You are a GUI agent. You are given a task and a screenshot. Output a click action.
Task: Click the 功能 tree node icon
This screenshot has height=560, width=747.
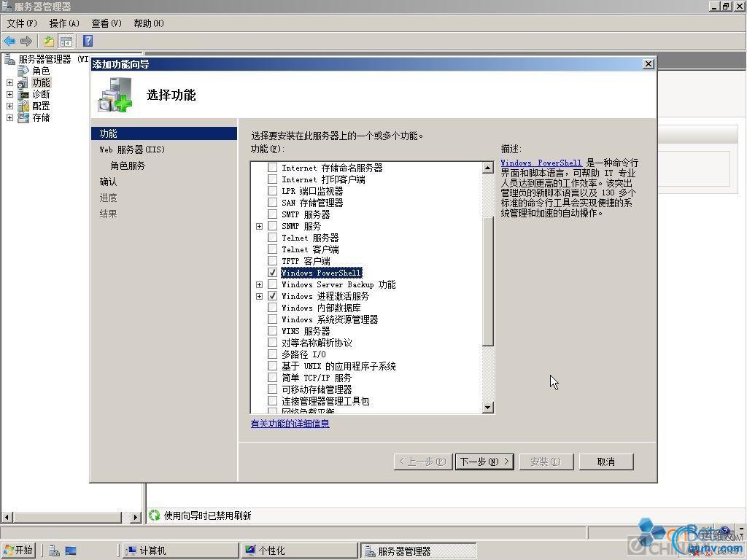[23, 83]
